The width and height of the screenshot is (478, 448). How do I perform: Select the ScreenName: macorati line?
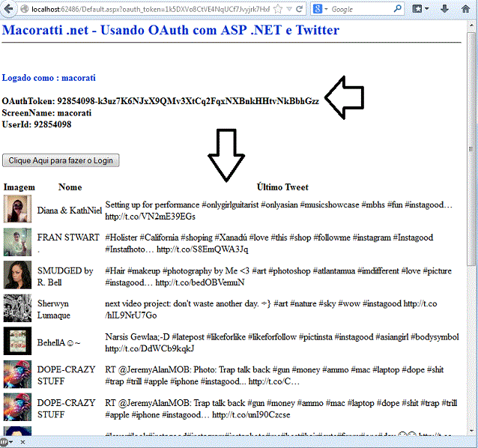pyautogui.click(x=46, y=113)
